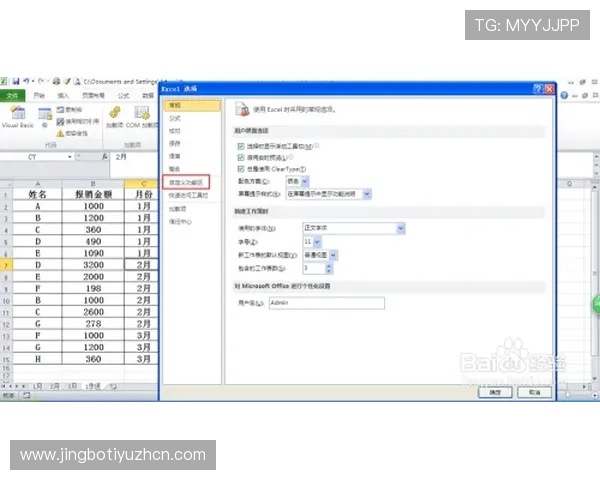
Task: Select Customize Ribbon (自定义功能区) in sidebar
Action: (186, 183)
